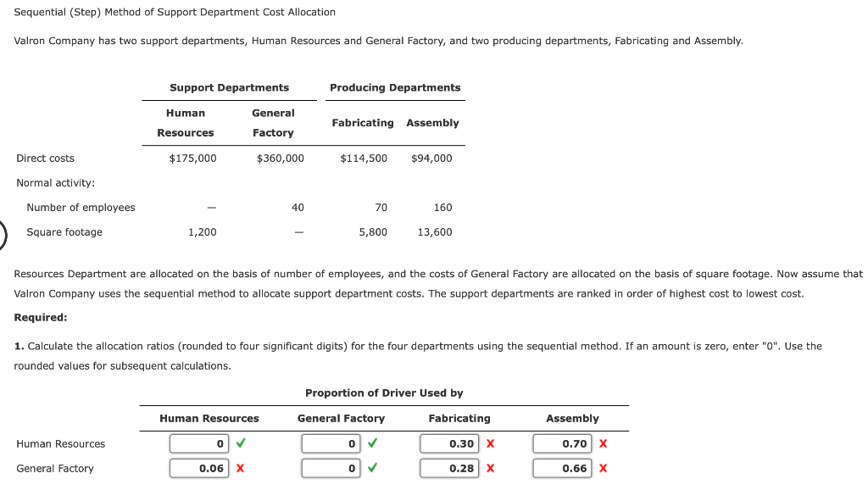Viewport: 868px width, 490px height.
Task: Click the Fabricating column header
Action: (459, 418)
